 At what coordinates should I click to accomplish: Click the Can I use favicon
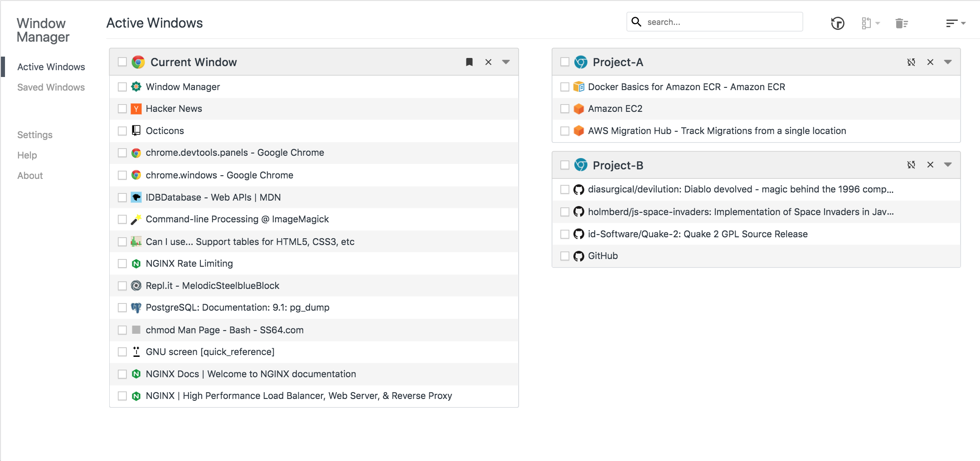coord(136,241)
